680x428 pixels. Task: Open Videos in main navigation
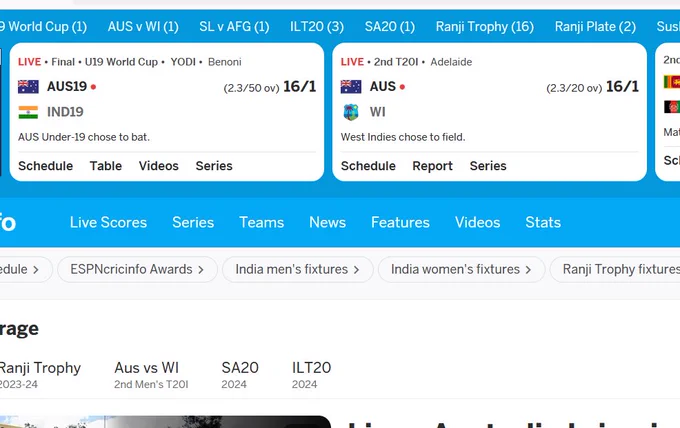[x=477, y=222]
